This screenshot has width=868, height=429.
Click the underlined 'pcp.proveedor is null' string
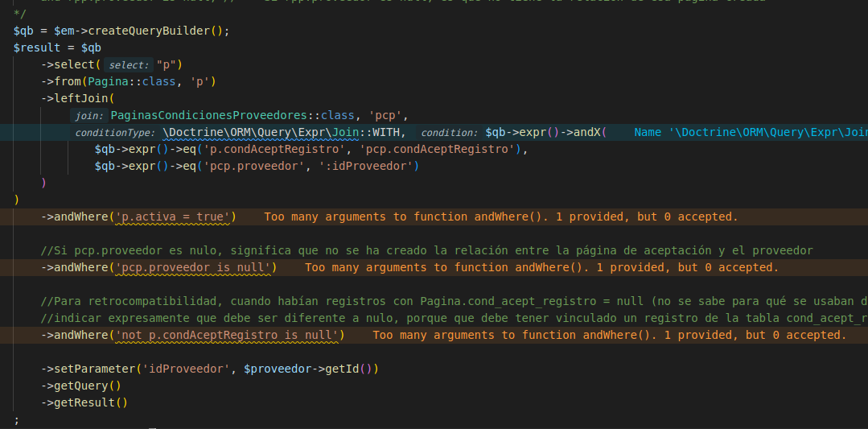tap(196, 267)
